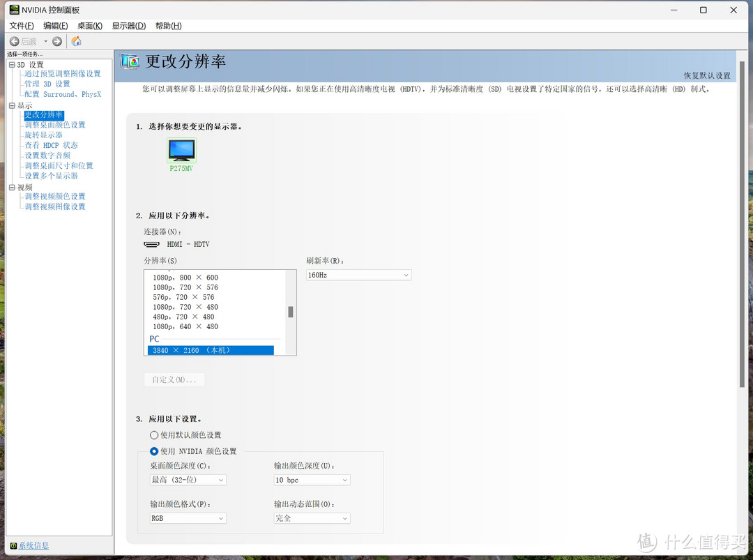Open 调整桌面颜色设置 page
The image size is (753, 560).
[x=55, y=125]
